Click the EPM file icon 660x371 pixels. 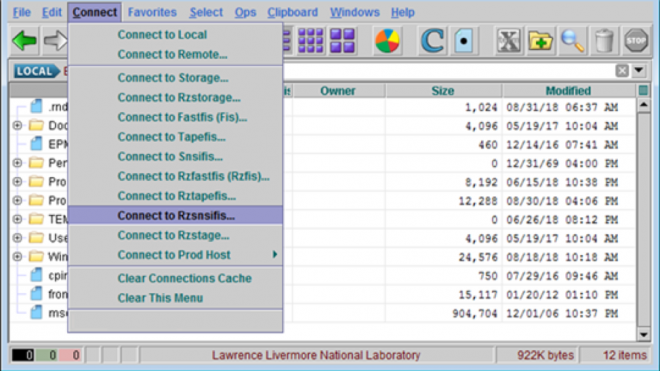pos(37,144)
